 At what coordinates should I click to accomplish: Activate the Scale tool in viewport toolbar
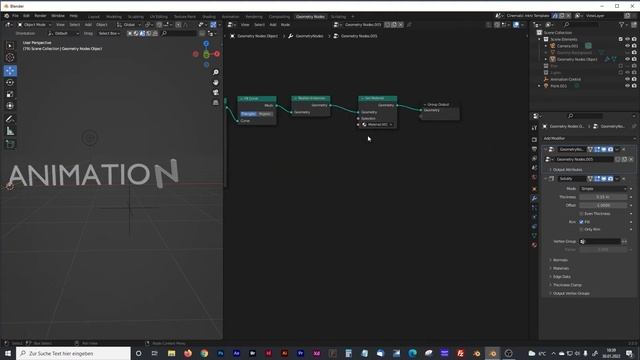click(x=10, y=94)
